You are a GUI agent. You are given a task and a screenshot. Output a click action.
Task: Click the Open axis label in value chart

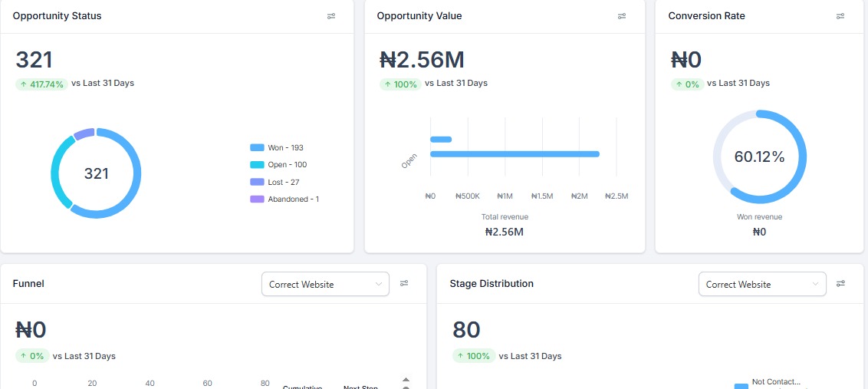click(x=409, y=161)
